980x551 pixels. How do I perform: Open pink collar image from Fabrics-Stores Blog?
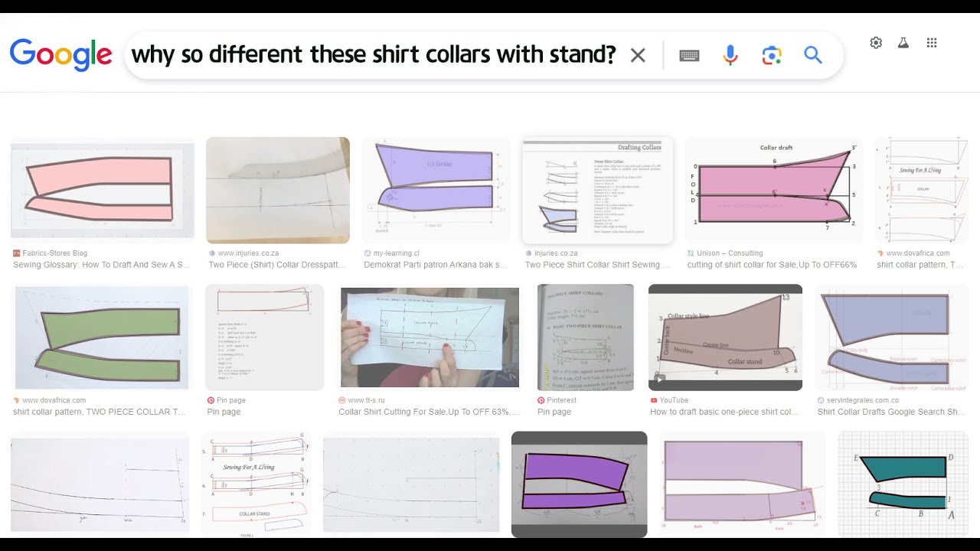(x=103, y=191)
